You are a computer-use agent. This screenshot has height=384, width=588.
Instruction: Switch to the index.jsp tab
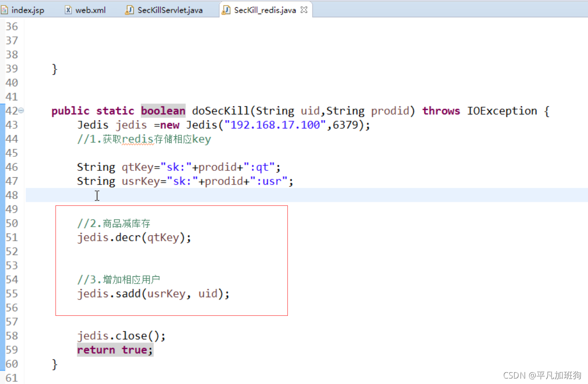pos(23,10)
